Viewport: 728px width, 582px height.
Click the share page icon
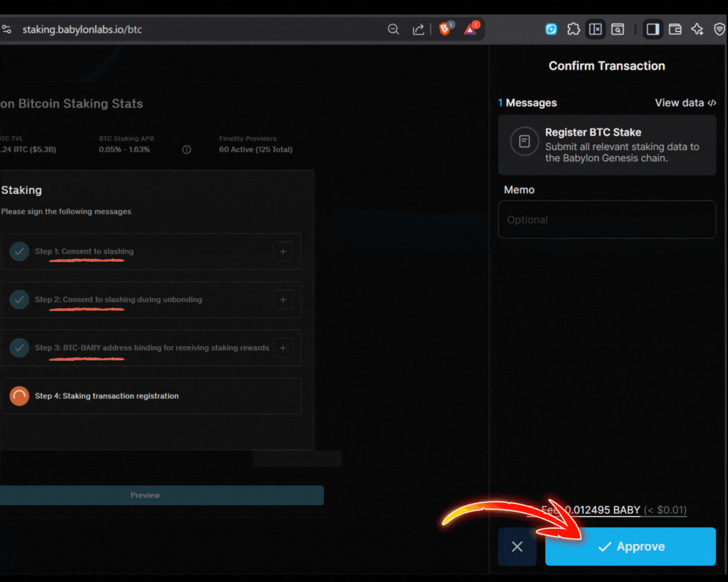(x=418, y=29)
